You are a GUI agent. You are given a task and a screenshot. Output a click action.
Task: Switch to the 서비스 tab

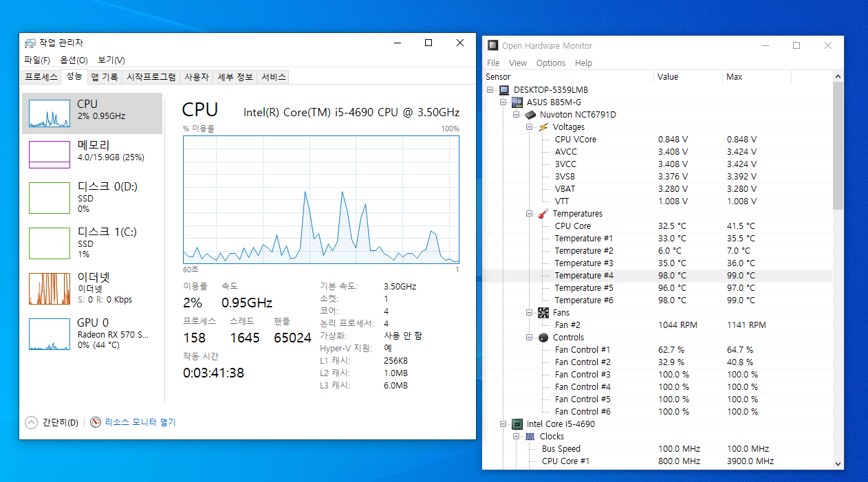[273, 77]
